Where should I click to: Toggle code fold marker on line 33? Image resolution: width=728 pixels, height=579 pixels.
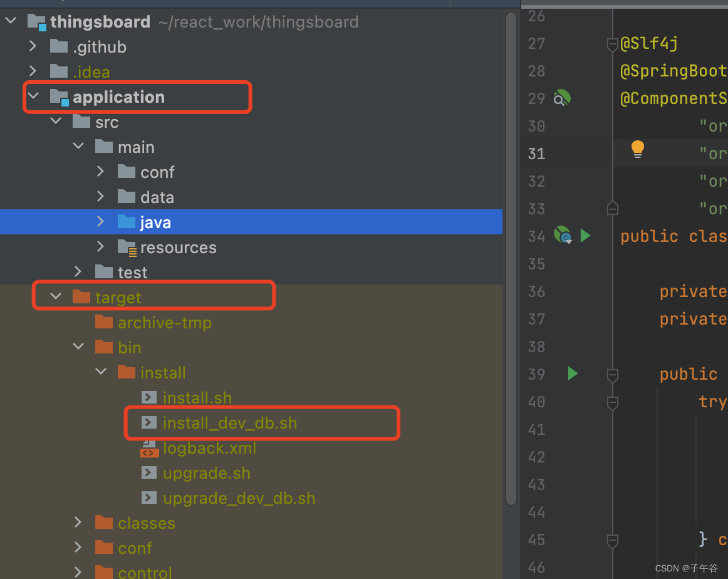click(612, 208)
